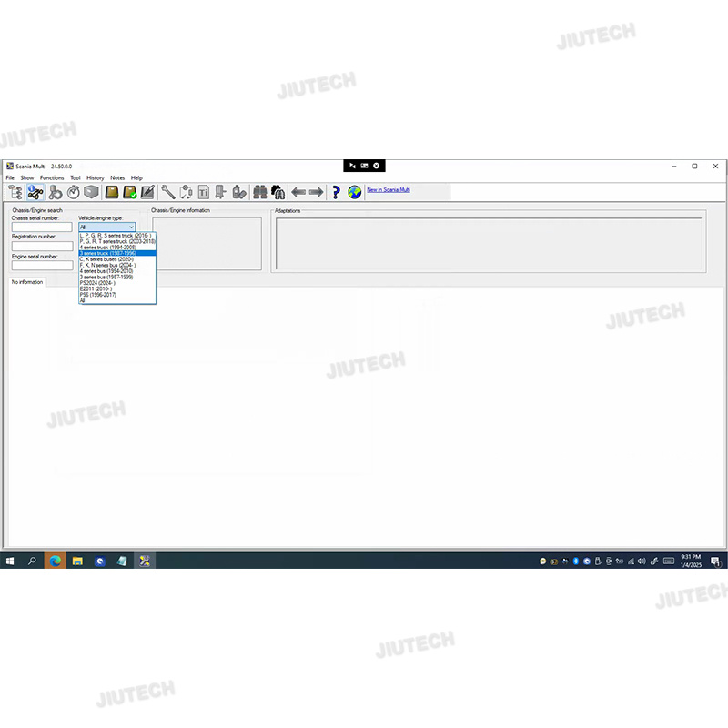Collapse the Vehicle/engine type combo box
Image resolution: width=728 pixels, height=728 pixels.
click(x=131, y=227)
